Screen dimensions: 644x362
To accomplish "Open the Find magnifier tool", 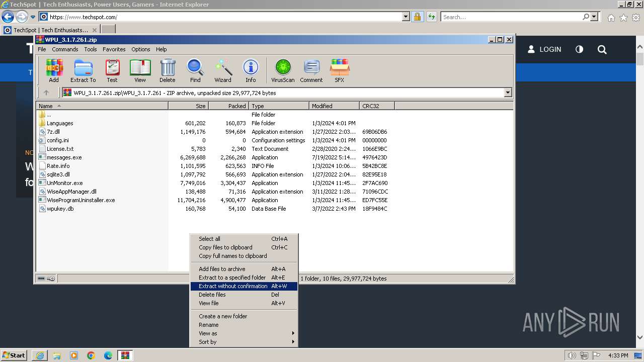I will click(195, 70).
